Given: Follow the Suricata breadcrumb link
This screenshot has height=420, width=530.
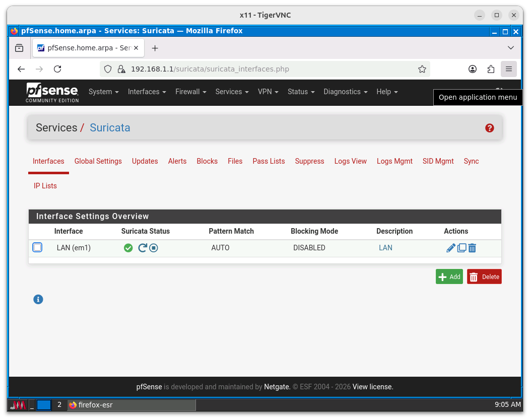Looking at the screenshot, I should tap(110, 128).
